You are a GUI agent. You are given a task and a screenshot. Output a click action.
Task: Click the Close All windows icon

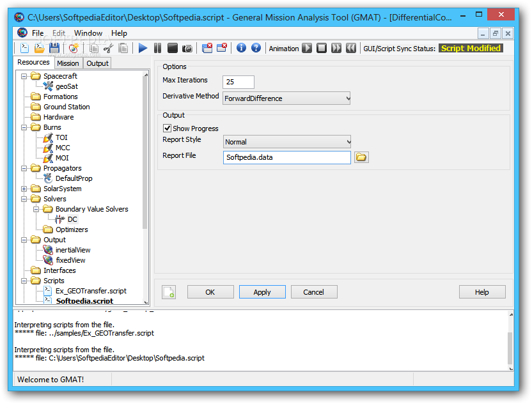coord(207,48)
